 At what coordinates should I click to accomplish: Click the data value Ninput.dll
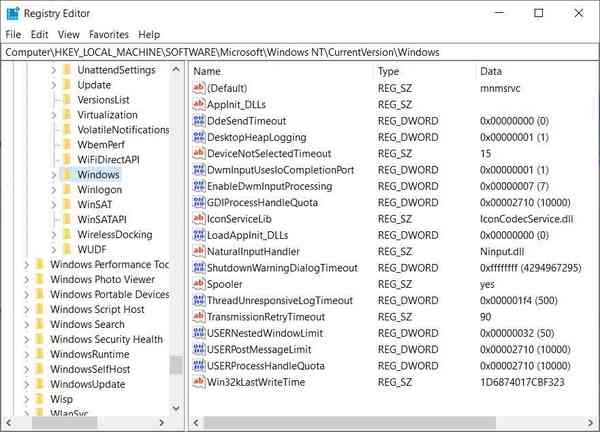[502, 251]
